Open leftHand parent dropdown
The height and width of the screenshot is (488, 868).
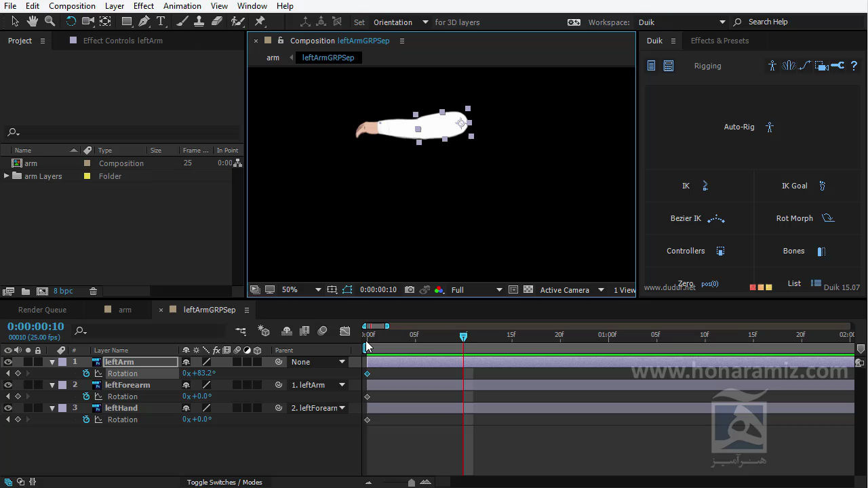(317, 408)
